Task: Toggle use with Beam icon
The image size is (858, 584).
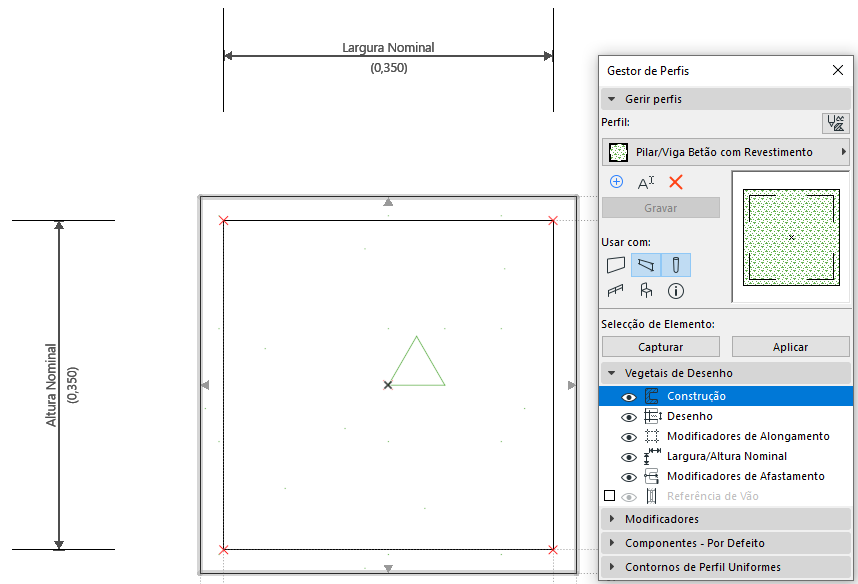Action: pos(646,265)
